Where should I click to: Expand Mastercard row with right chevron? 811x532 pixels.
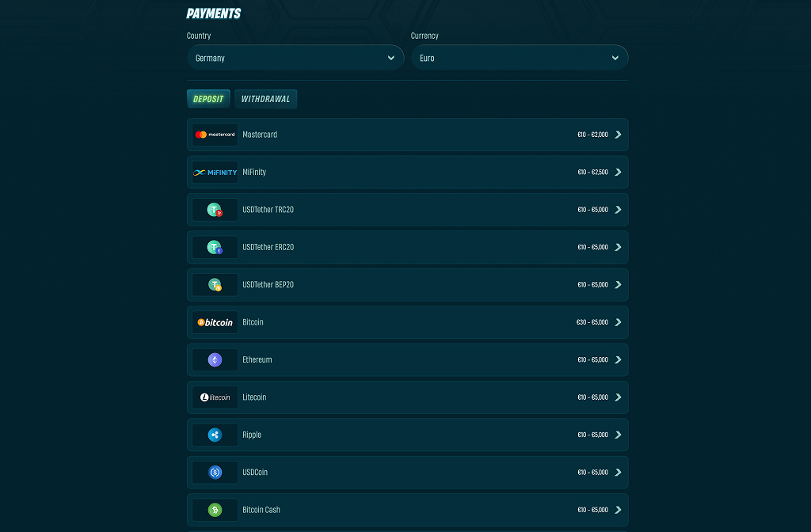pos(618,135)
